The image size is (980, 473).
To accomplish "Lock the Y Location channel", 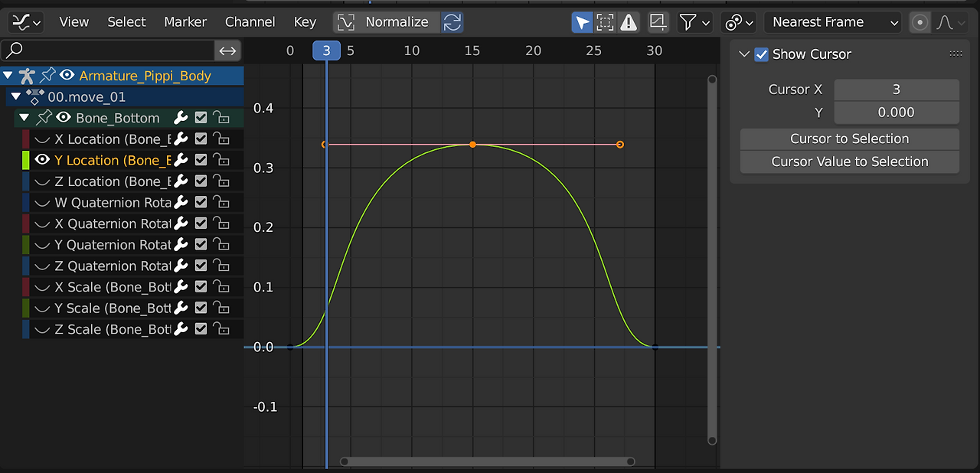I will [x=221, y=160].
